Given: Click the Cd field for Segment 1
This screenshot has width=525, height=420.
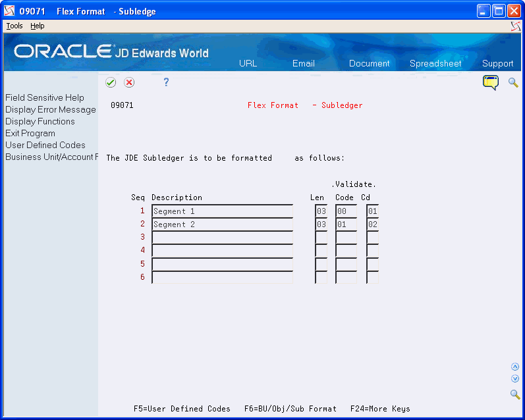Looking at the screenshot, I should [x=373, y=211].
